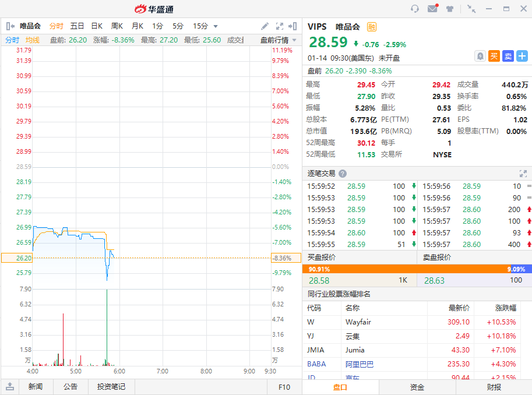The width and height of the screenshot is (532, 395).
Task: Click the ask price 28.63
Action: point(434,281)
